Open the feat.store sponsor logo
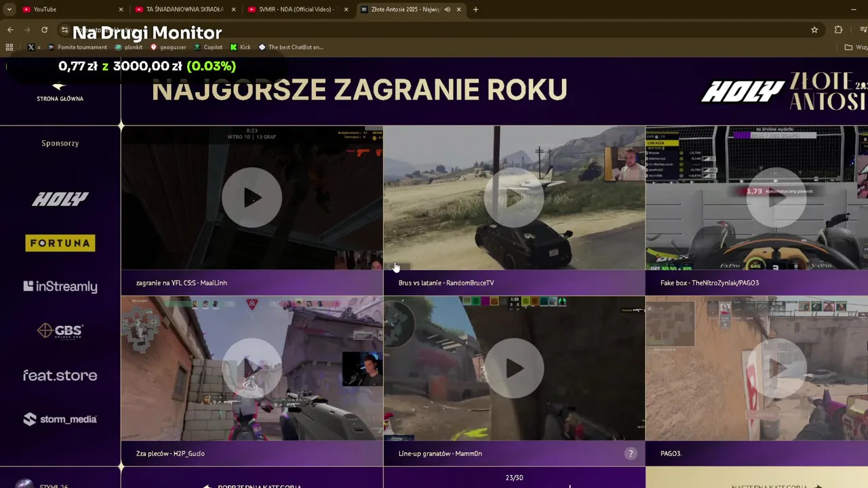 click(x=60, y=375)
